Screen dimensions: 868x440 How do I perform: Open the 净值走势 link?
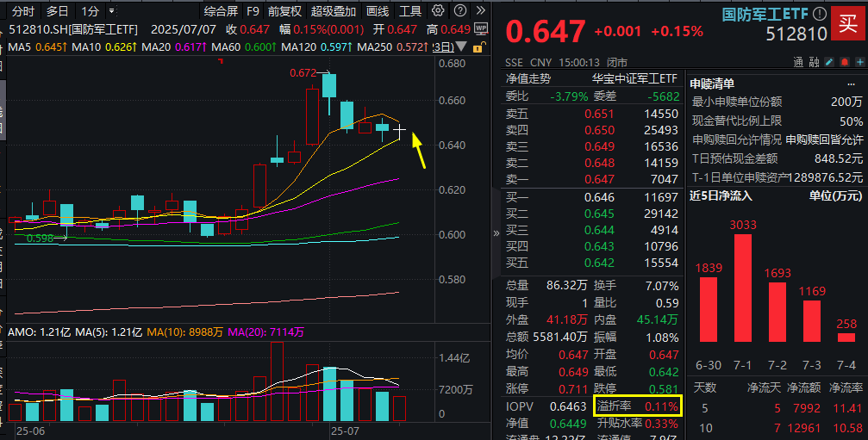[x=528, y=78]
